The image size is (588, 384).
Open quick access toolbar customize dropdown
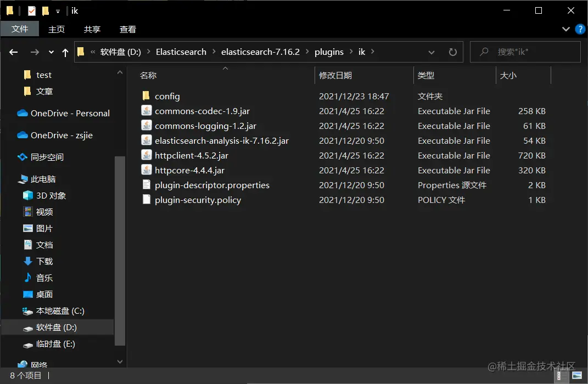pyautogui.click(x=58, y=11)
